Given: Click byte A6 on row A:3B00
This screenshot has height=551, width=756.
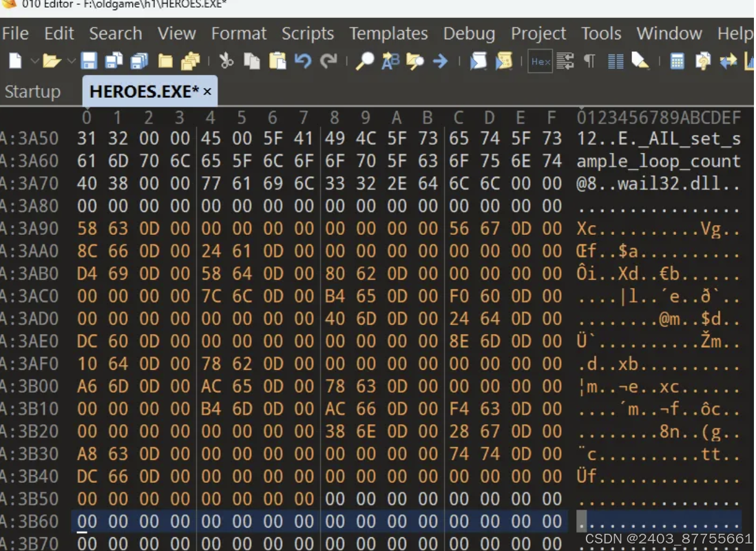Looking at the screenshot, I should [87, 386].
